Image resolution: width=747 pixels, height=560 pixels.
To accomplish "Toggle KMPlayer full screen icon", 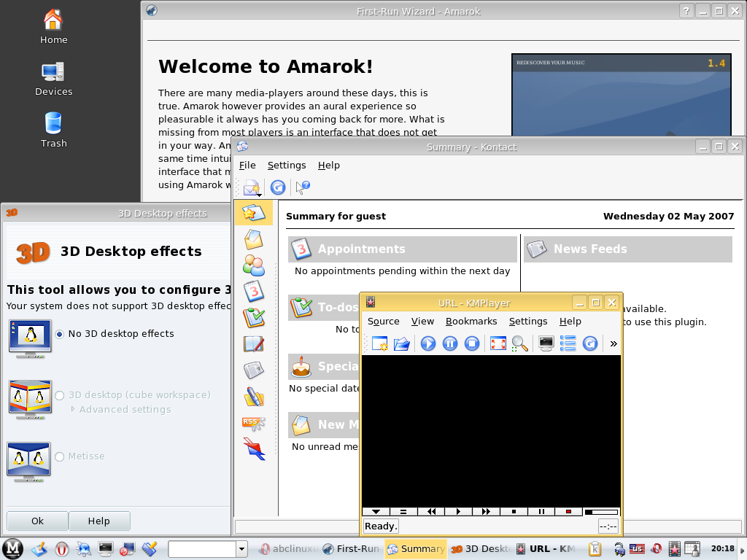I will click(x=498, y=343).
